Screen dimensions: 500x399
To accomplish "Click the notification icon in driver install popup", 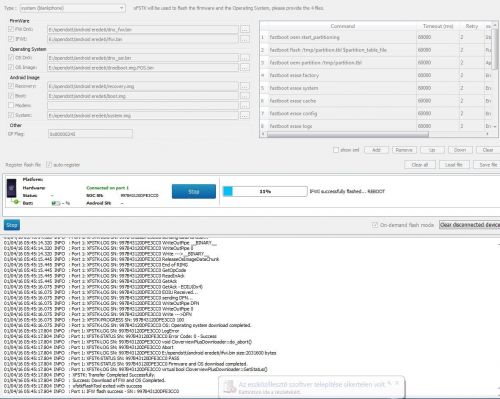I will pos(230,386).
